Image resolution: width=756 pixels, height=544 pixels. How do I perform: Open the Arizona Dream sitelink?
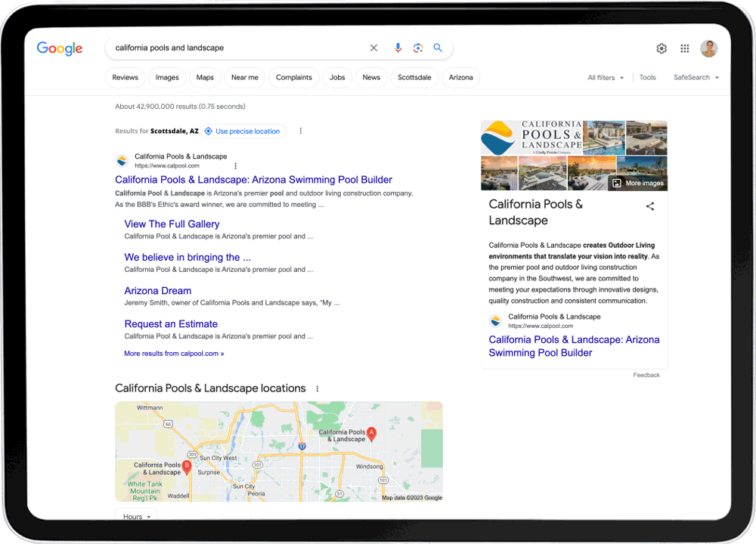click(158, 291)
